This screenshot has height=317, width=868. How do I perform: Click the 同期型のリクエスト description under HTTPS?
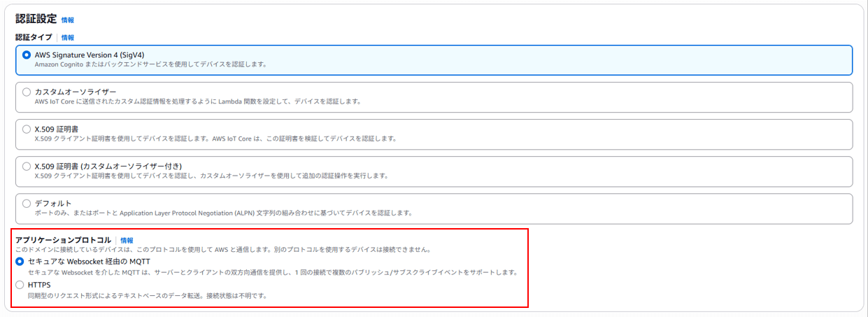147,296
